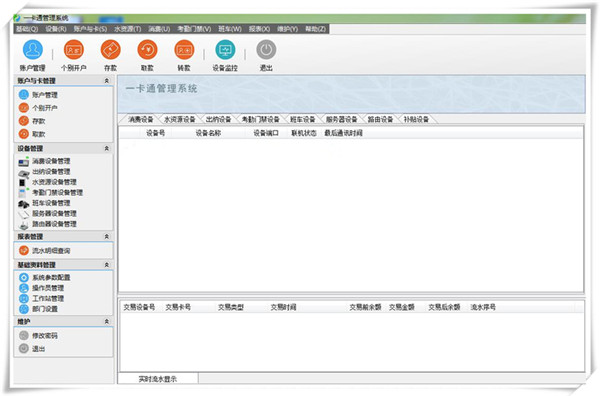Viewport: 600px width, 396px height.
Task: Collapse the 维护 sidebar section
Action: (x=107, y=321)
